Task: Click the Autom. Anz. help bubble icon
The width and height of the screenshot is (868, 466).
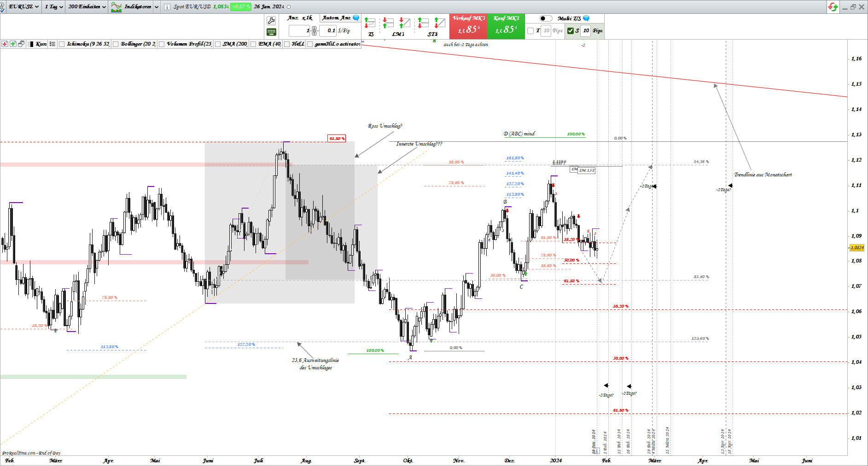Action: tap(356, 18)
